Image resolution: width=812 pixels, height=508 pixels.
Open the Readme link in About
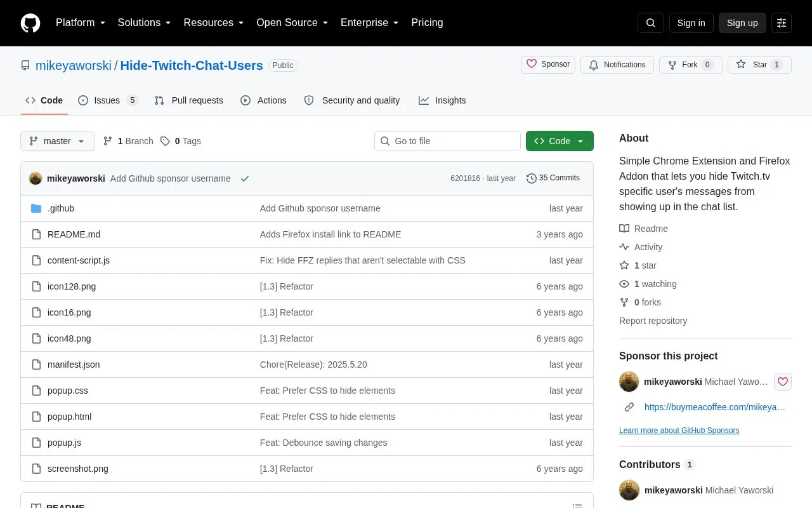644,229
